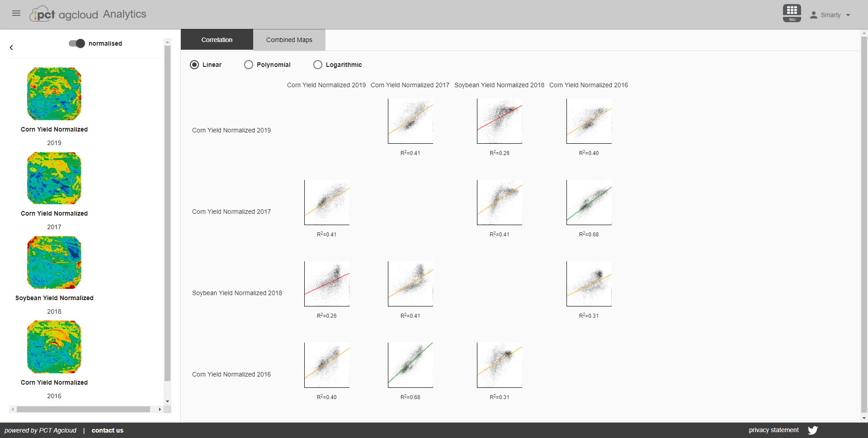Image resolution: width=868 pixels, height=438 pixels.
Task: Open Corn 2019 vs Corn 2016 scatter plot
Action: (x=589, y=121)
